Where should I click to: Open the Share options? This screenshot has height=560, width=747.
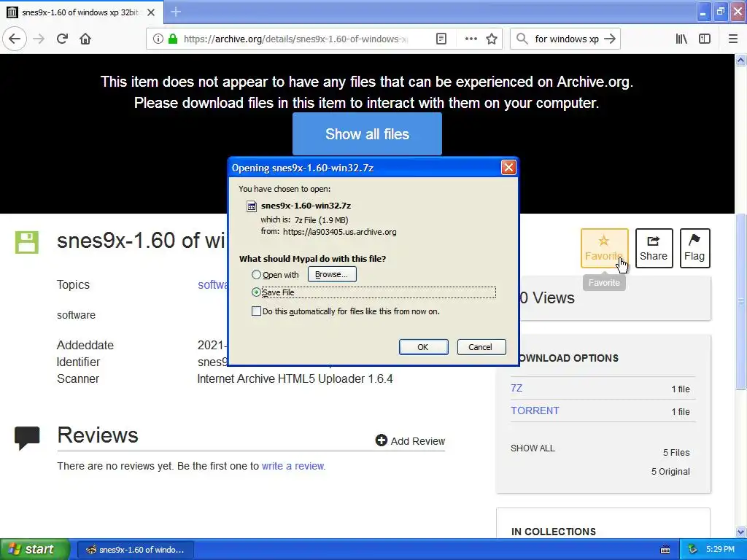point(654,248)
